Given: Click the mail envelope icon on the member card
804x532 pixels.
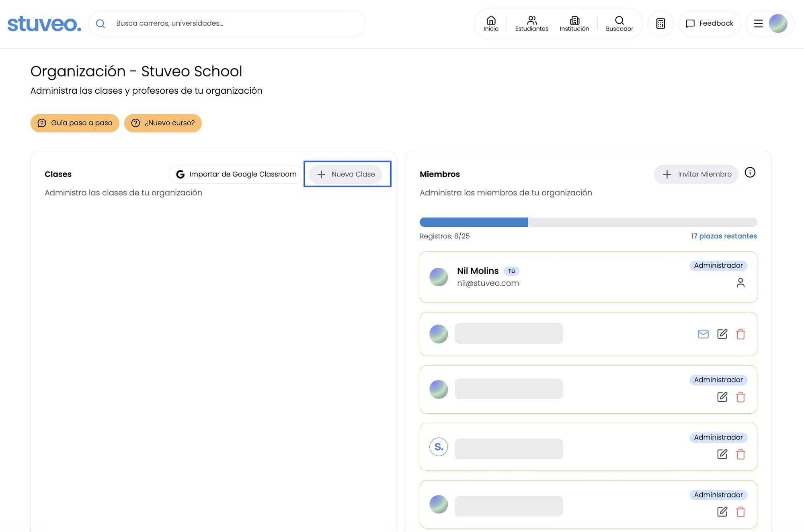Looking at the screenshot, I should pos(703,334).
